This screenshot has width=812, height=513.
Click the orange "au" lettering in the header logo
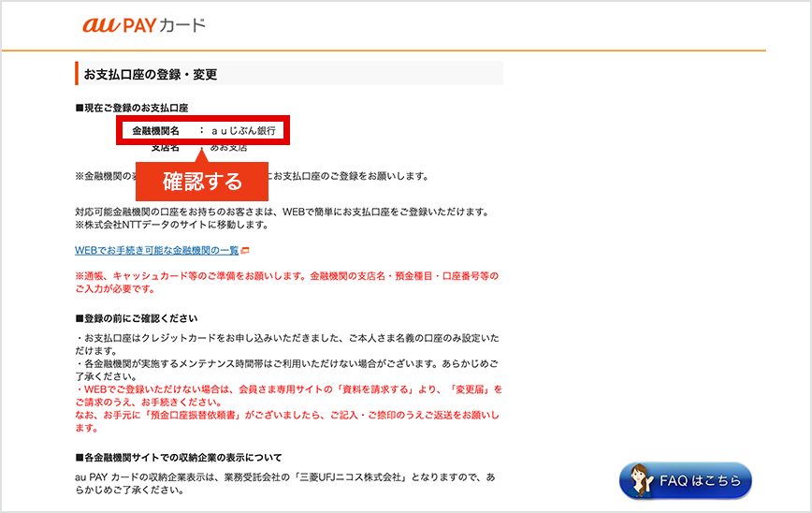click(101, 25)
